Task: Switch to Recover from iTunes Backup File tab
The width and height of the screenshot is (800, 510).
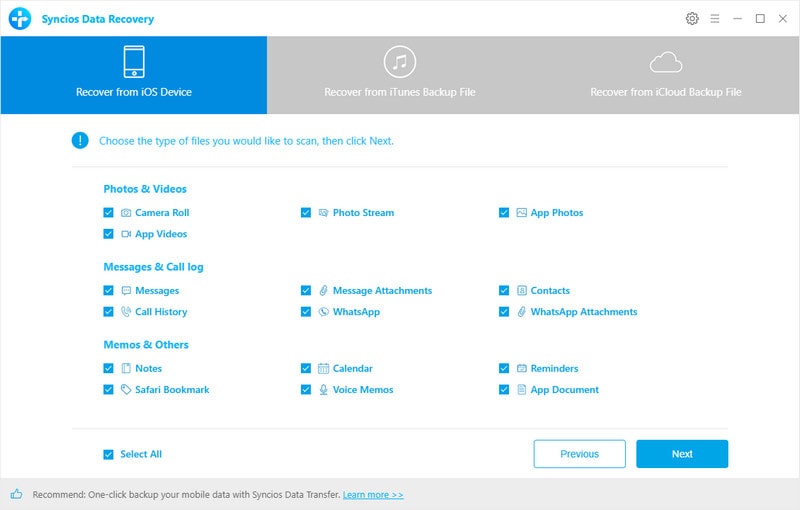Action: tap(400, 75)
